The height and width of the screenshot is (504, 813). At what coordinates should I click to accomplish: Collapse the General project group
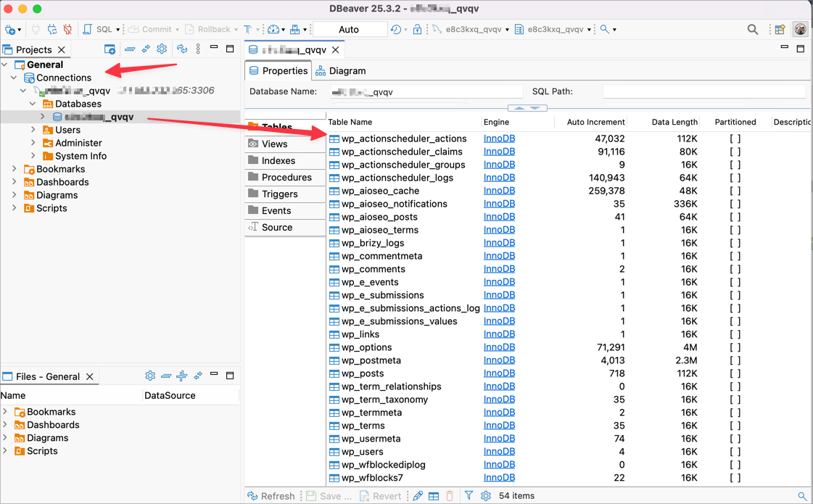click(4, 65)
